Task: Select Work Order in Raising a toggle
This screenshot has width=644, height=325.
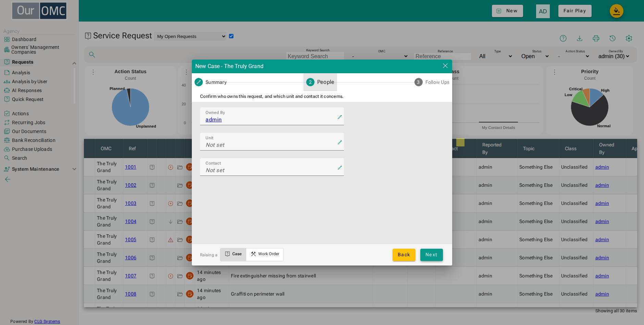Action: [x=265, y=254]
